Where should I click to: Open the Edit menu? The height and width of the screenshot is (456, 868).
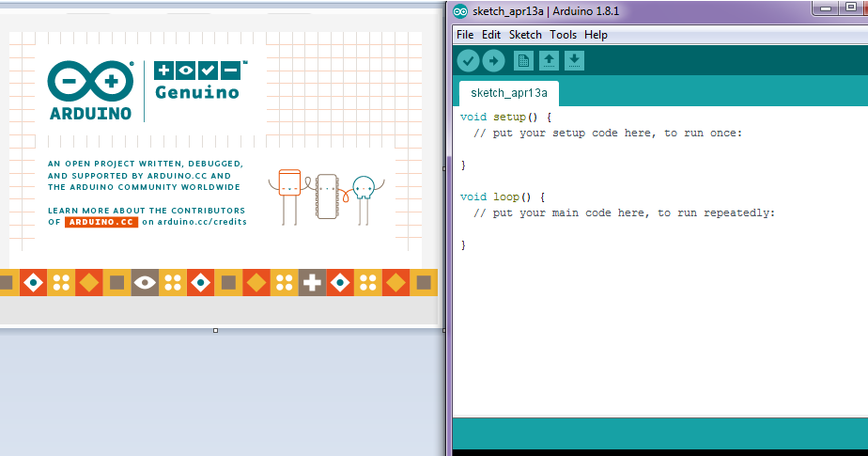491,35
